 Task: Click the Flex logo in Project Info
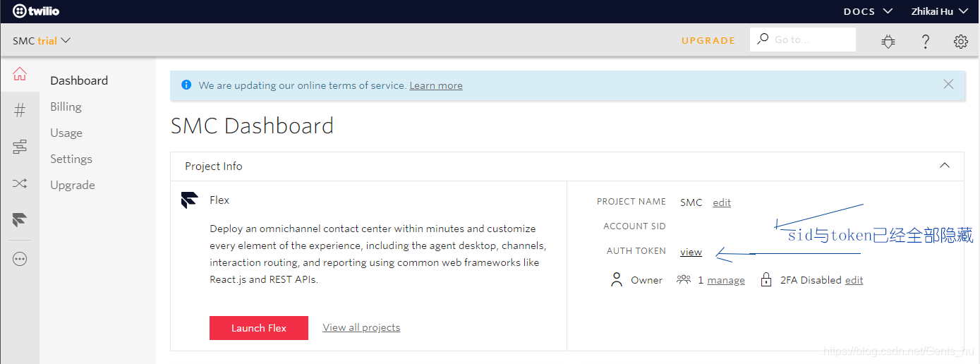tap(190, 200)
